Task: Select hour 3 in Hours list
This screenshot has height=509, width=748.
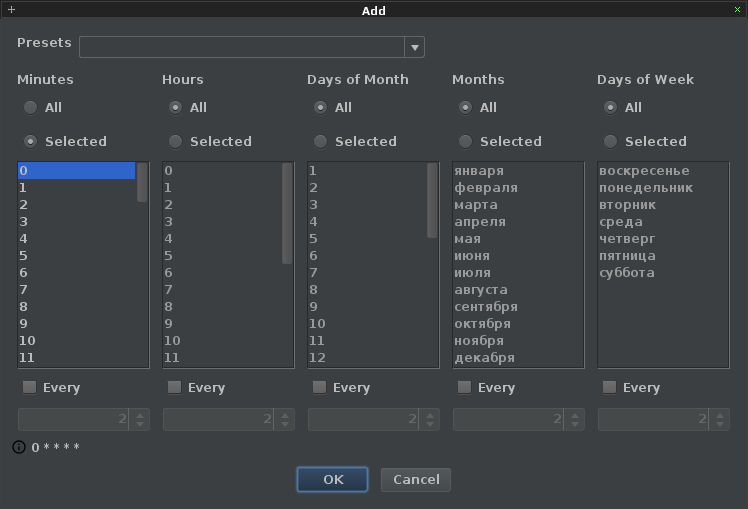Action: 222,222
